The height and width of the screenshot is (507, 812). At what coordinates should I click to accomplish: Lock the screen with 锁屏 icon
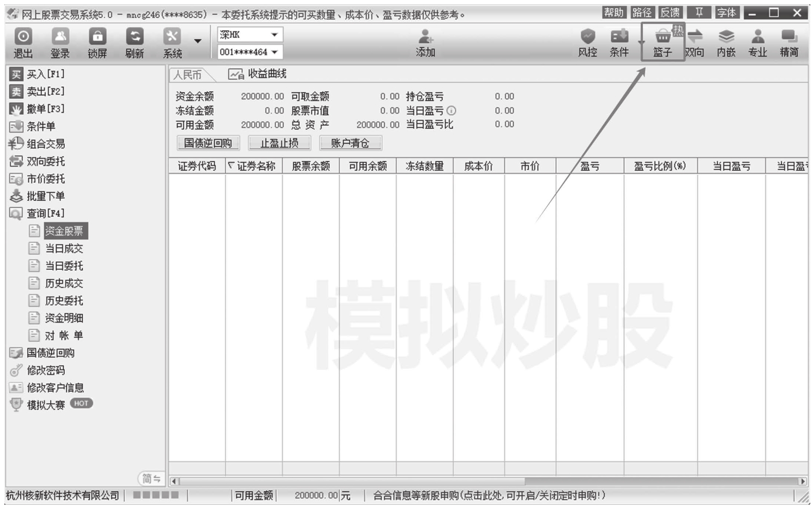click(x=97, y=43)
